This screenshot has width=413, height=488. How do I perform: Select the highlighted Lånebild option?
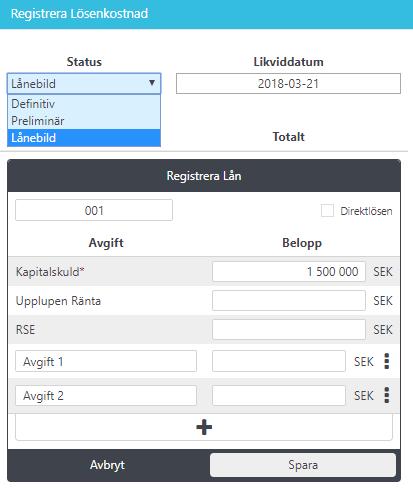tap(84, 138)
